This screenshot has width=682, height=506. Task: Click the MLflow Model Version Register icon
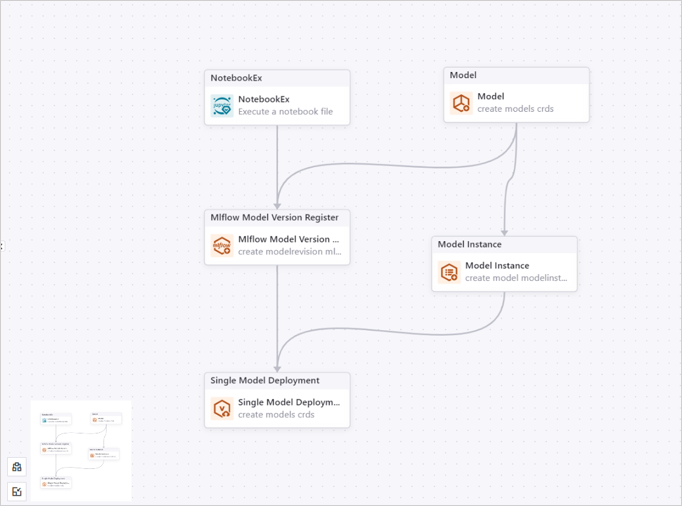point(222,245)
